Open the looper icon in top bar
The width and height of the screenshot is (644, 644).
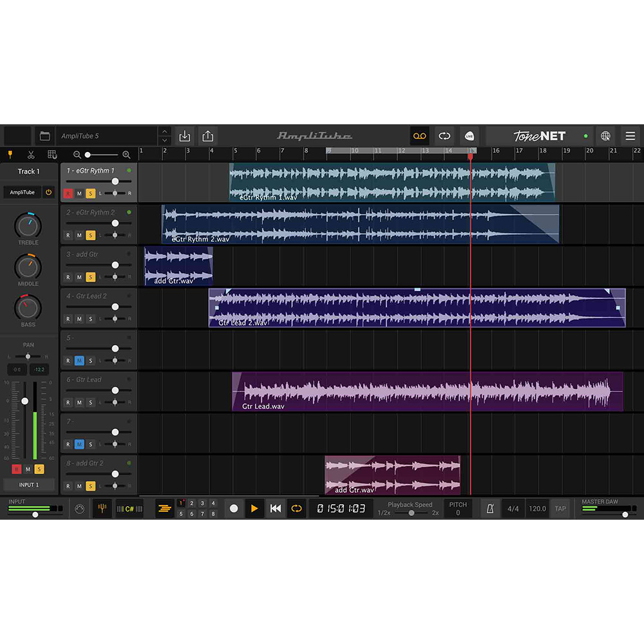point(444,136)
